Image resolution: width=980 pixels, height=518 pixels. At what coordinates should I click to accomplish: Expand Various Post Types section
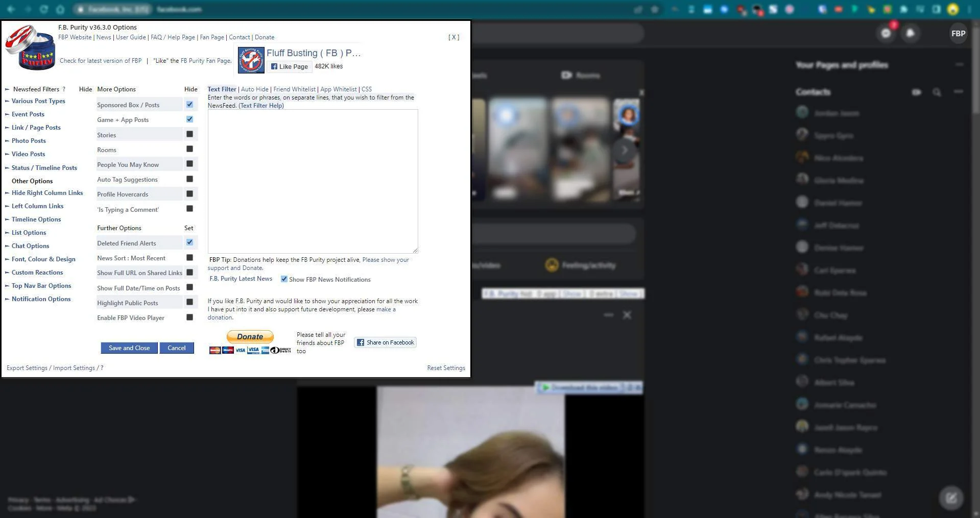click(38, 101)
